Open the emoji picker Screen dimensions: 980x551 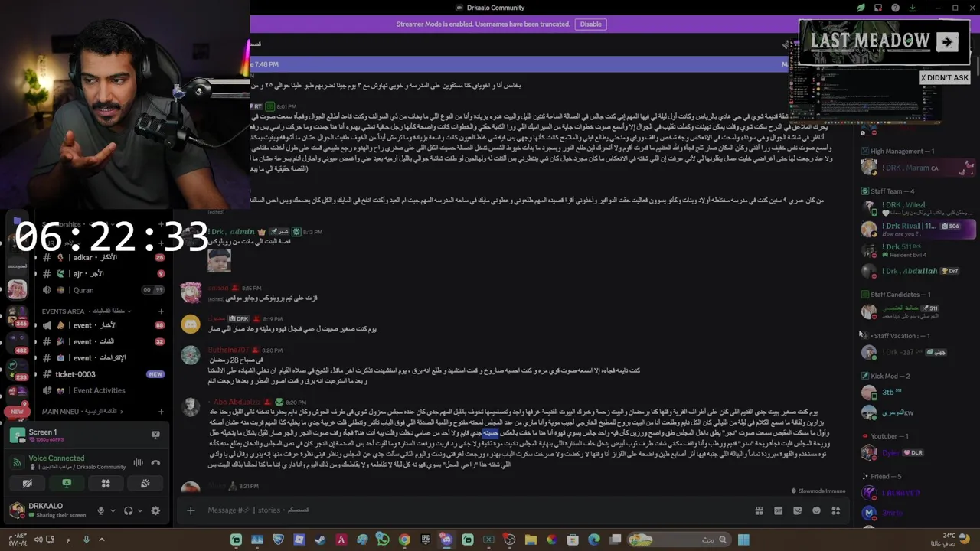(x=816, y=510)
